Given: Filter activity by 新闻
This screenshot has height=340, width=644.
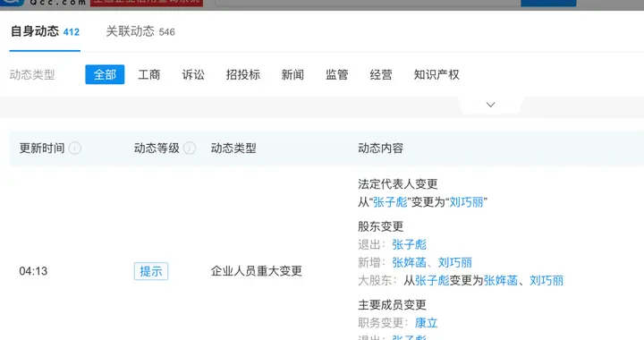Looking at the screenshot, I should [292, 74].
